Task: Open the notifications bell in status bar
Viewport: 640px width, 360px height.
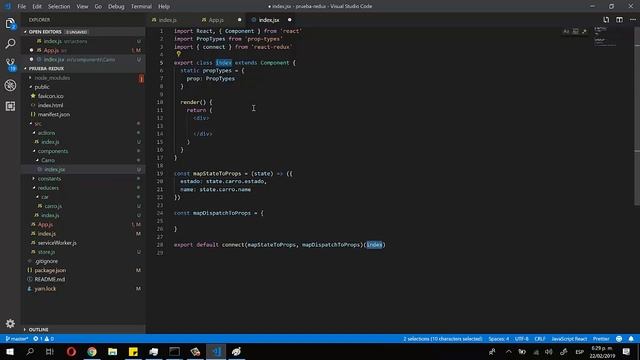Action: [x=631, y=339]
